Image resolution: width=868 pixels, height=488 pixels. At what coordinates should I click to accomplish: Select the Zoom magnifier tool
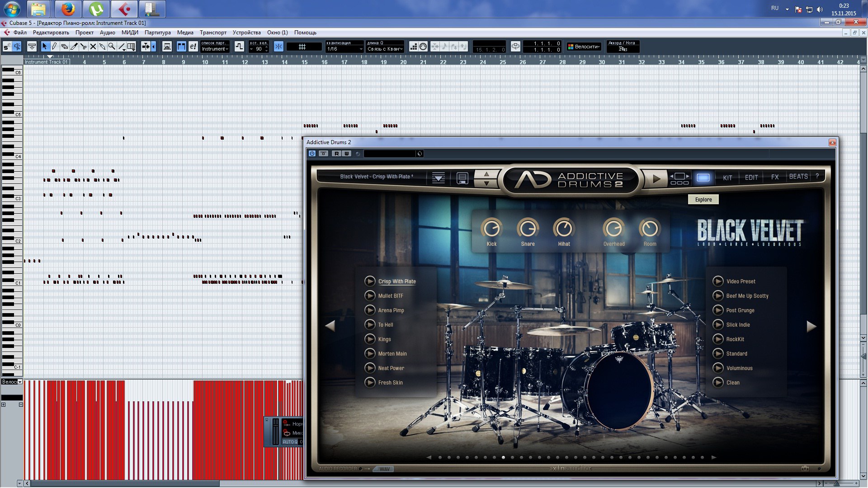[112, 46]
